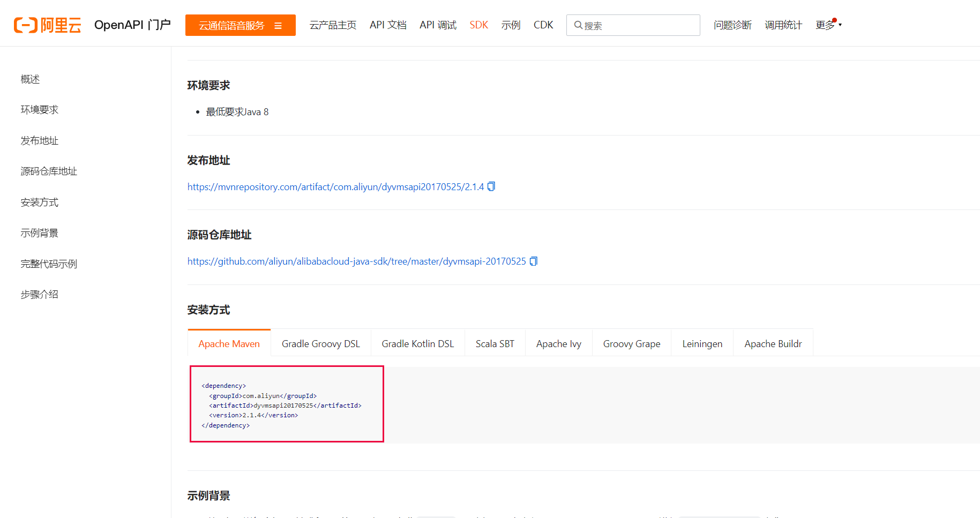Open the 云通信语音服务 product dropdown

[x=241, y=25]
